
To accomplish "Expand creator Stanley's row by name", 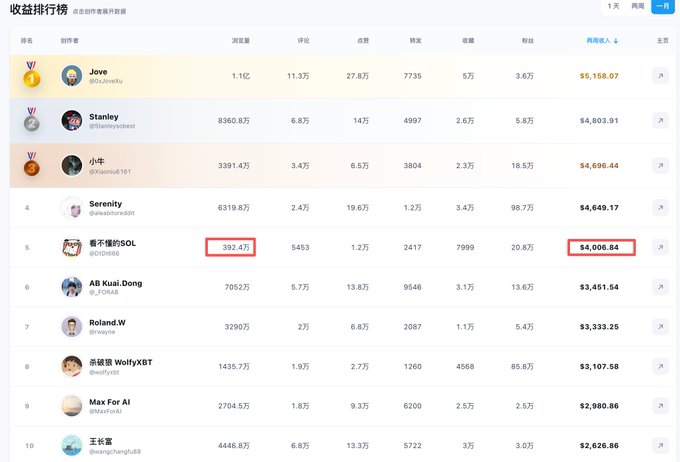I will (104, 117).
